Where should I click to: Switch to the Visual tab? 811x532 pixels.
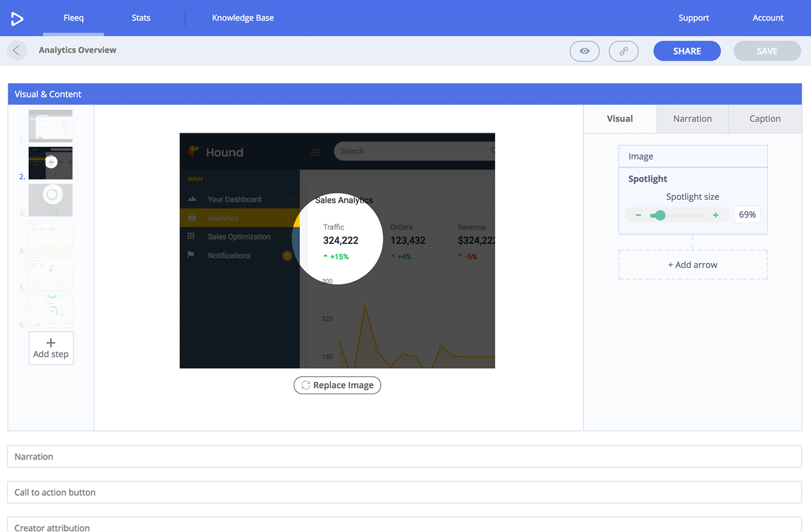[620, 119]
